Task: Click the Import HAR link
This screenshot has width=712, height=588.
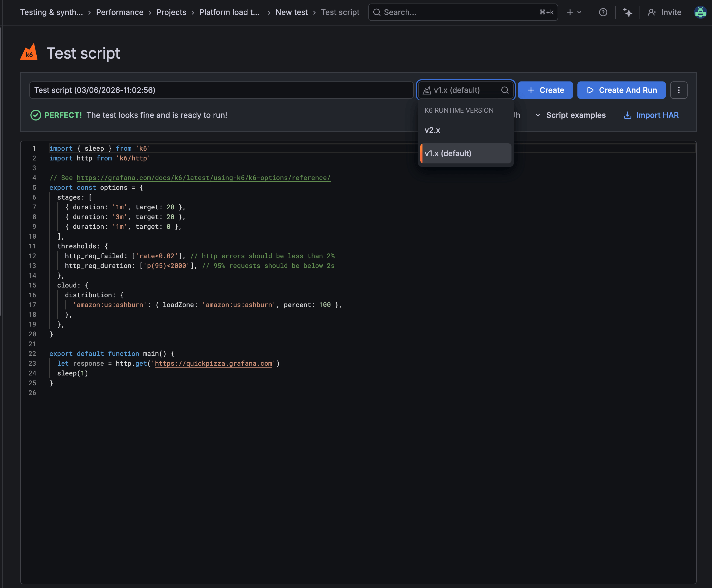Action: pos(651,115)
